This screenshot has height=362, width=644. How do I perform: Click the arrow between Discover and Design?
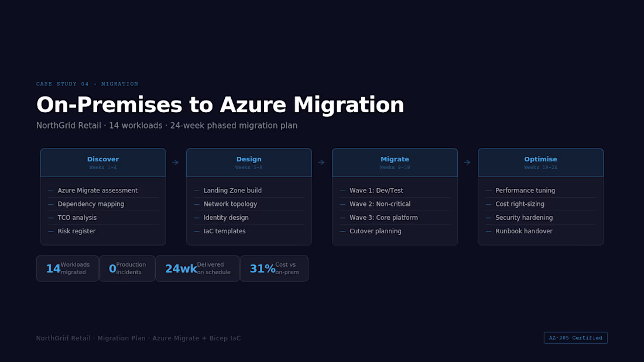pyautogui.click(x=175, y=163)
